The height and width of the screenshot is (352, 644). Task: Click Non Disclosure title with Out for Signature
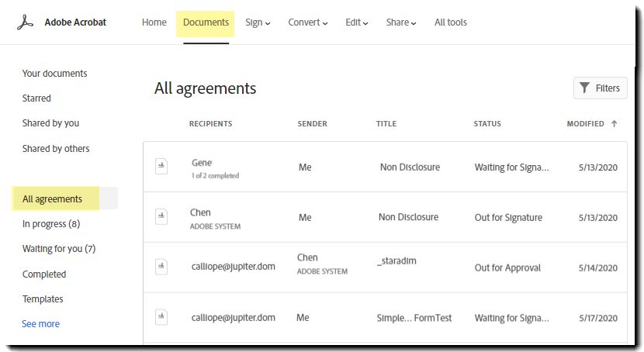409,217
